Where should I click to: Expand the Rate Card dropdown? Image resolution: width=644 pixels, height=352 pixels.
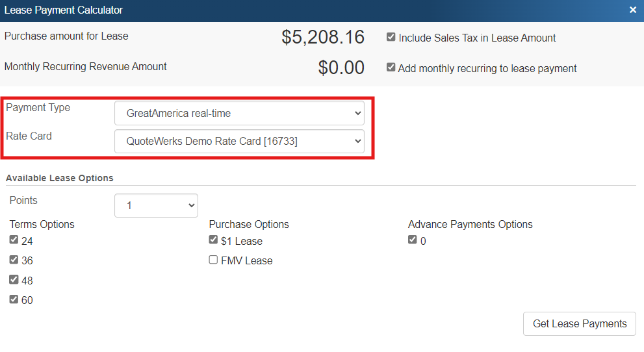tap(239, 141)
